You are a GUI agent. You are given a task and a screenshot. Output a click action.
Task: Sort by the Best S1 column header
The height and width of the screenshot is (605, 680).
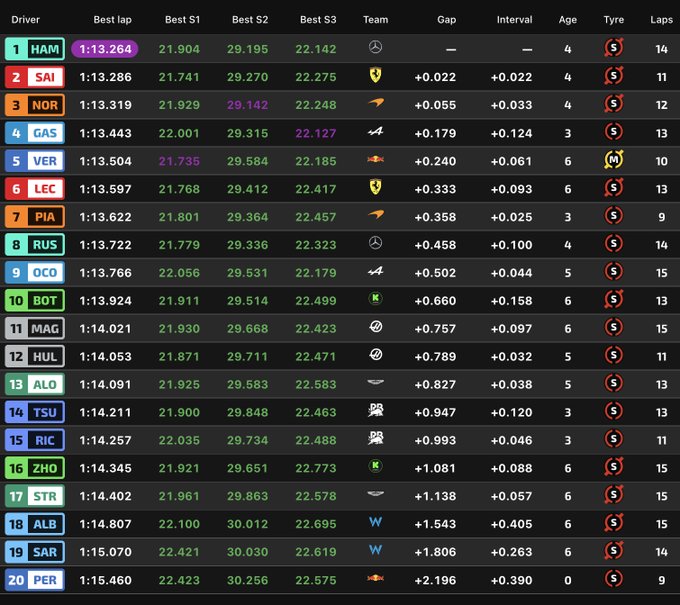(x=182, y=20)
